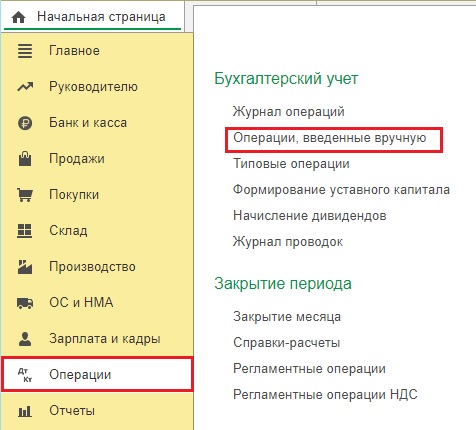The height and width of the screenshot is (430, 476).
Task: Click the grid icon for Склад
Action: (x=24, y=231)
